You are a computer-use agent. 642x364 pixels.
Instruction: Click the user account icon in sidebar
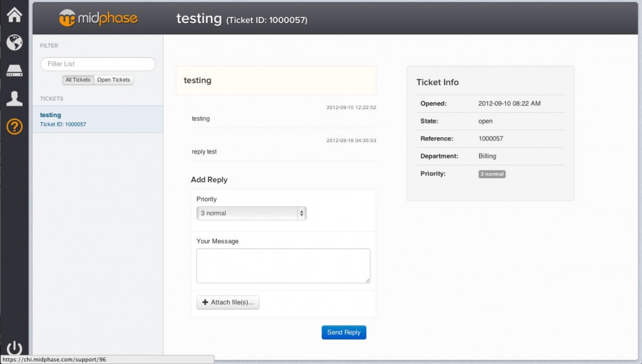coord(14,98)
